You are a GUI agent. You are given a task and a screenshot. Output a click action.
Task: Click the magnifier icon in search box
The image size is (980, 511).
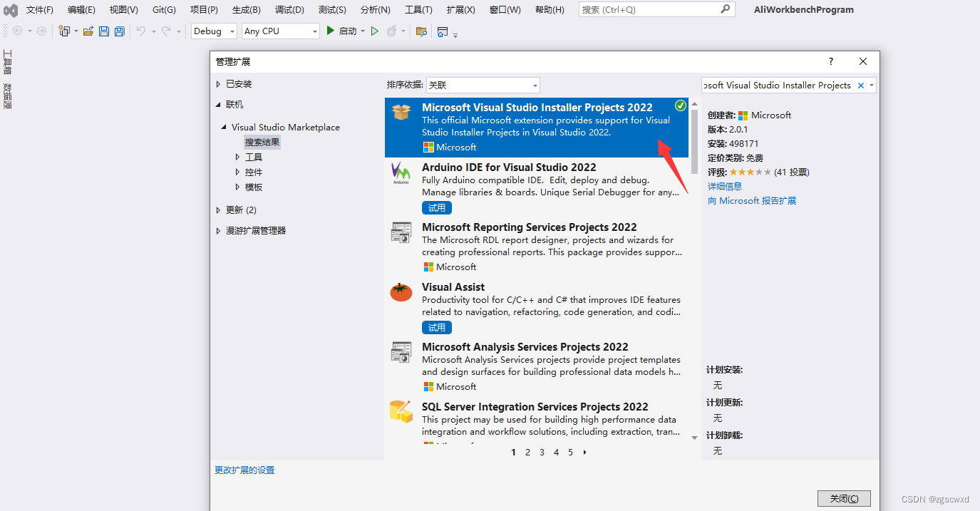[x=726, y=9]
